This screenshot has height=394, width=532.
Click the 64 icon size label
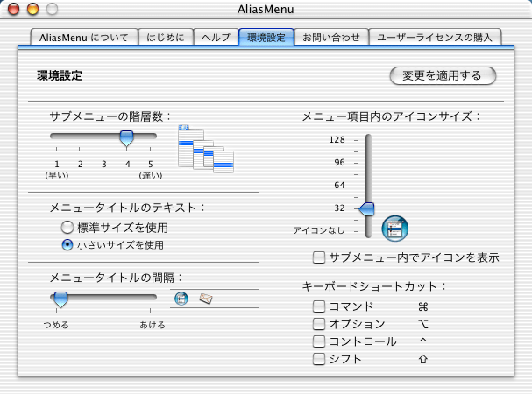[x=340, y=185]
